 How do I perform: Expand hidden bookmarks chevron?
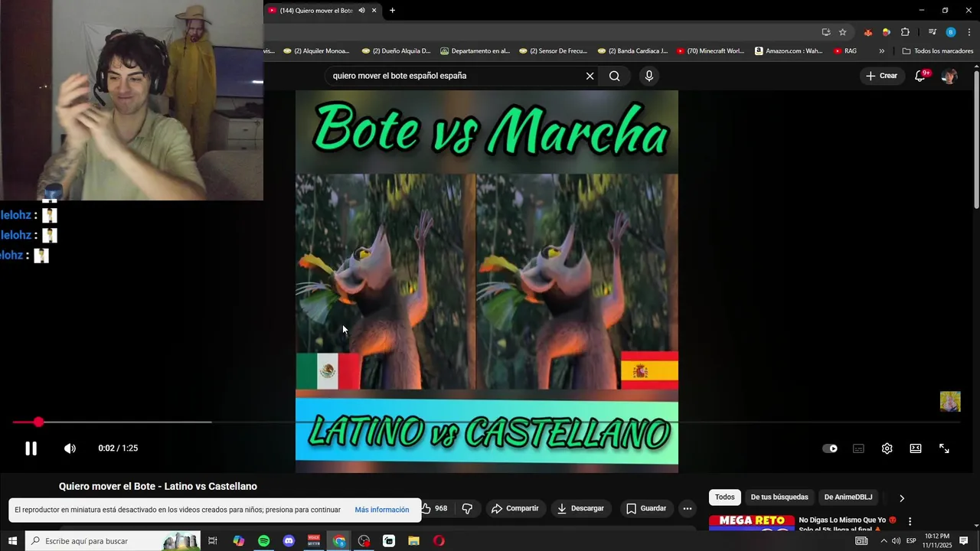point(881,51)
